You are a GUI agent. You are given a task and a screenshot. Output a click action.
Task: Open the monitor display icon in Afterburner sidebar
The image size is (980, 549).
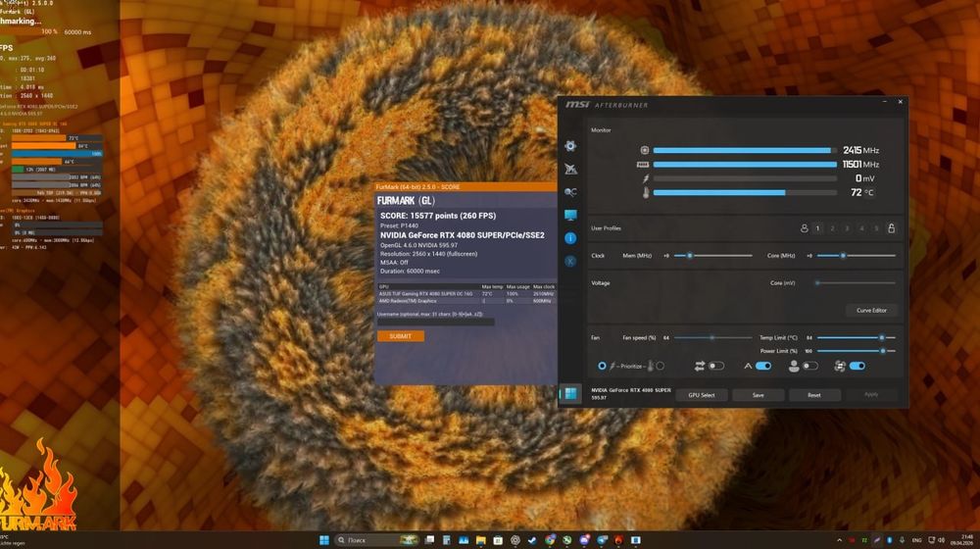click(570, 215)
